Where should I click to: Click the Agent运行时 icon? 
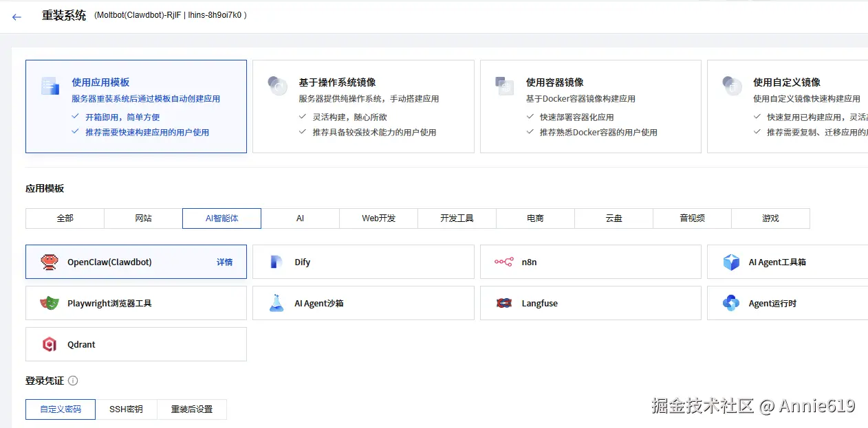click(x=731, y=303)
